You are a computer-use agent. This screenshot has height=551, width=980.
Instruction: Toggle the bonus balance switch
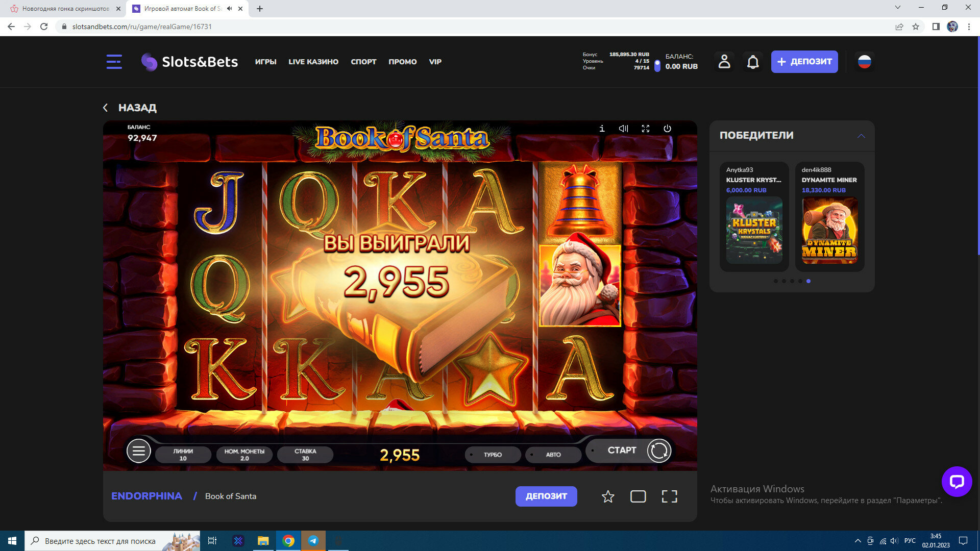(x=657, y=66)
